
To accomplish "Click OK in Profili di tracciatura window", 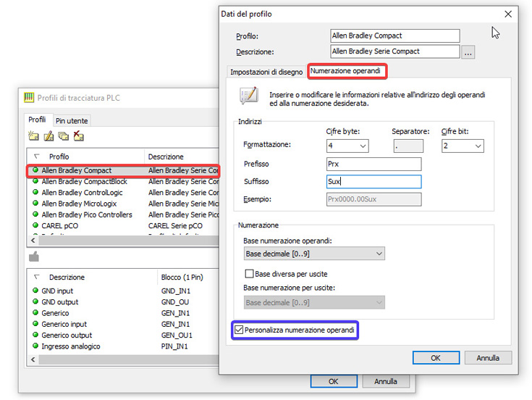I will point(334,381).
